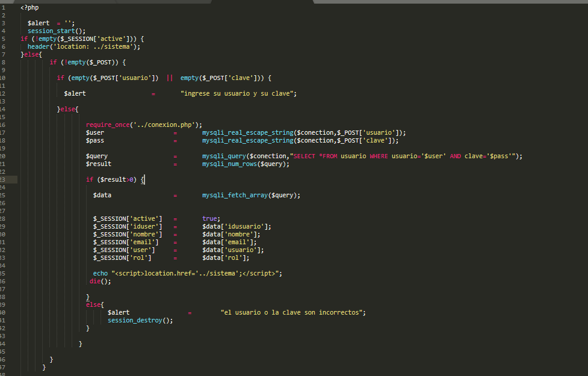The height and width of the screenshot is (376, 588).
Task: Click the <?php opening tag
Action: click(x=29, y=7)
